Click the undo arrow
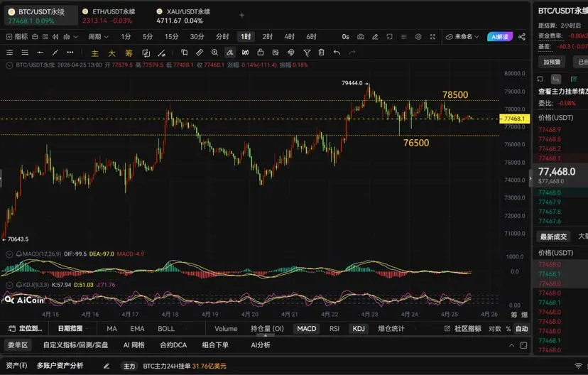Screen dimensions: 588x375 pos(337,53)
